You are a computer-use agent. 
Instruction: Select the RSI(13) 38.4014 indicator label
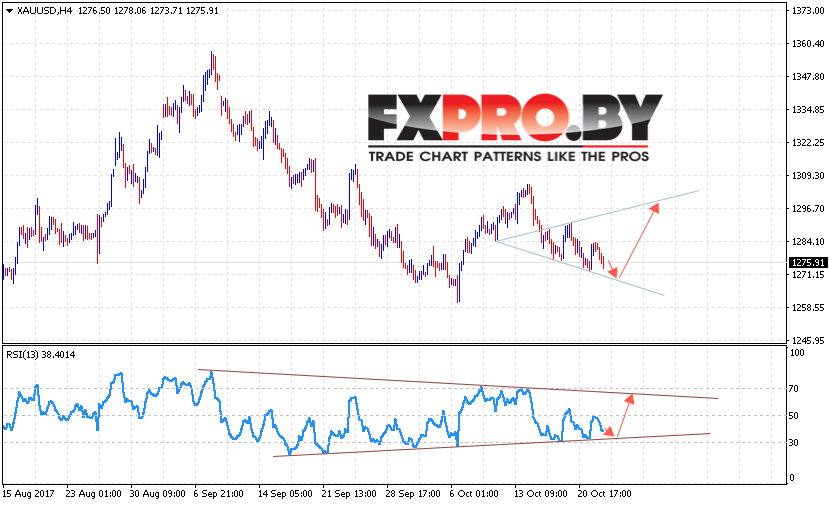41,355
